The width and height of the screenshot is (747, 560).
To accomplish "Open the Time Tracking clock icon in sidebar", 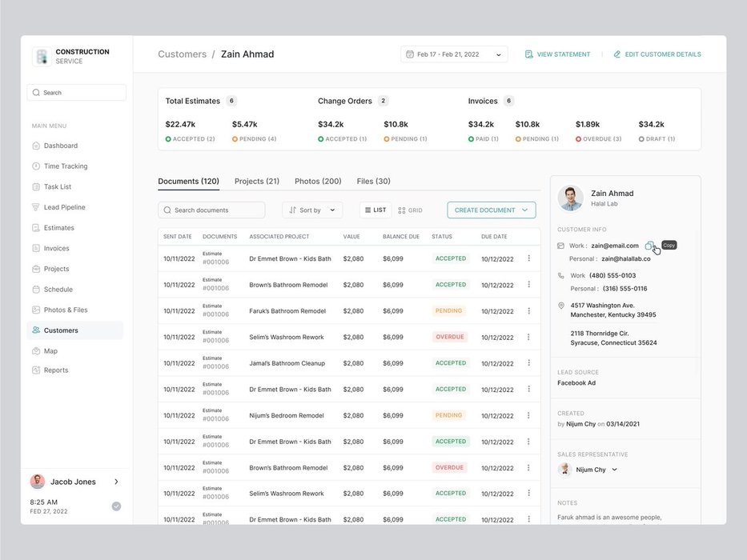I will (36, 166).
